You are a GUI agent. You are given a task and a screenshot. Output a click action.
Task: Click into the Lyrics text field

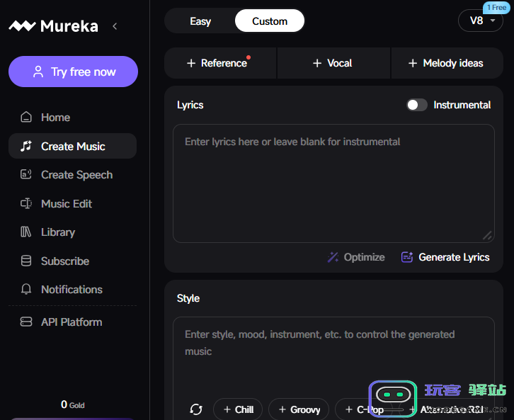(x=333, y=184)
